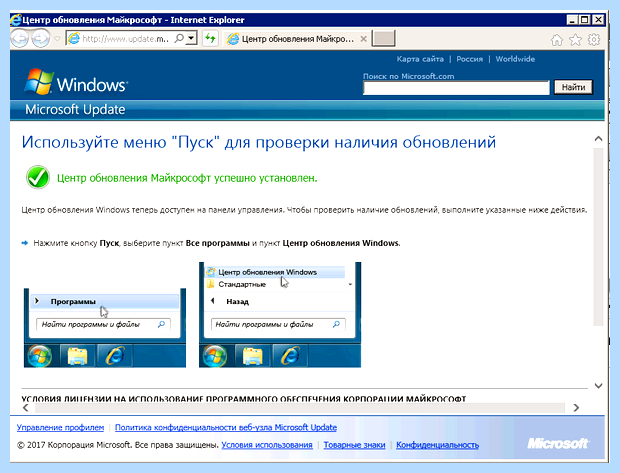Click Internet Explorer icon in left illustration

(x=115, y=355)
